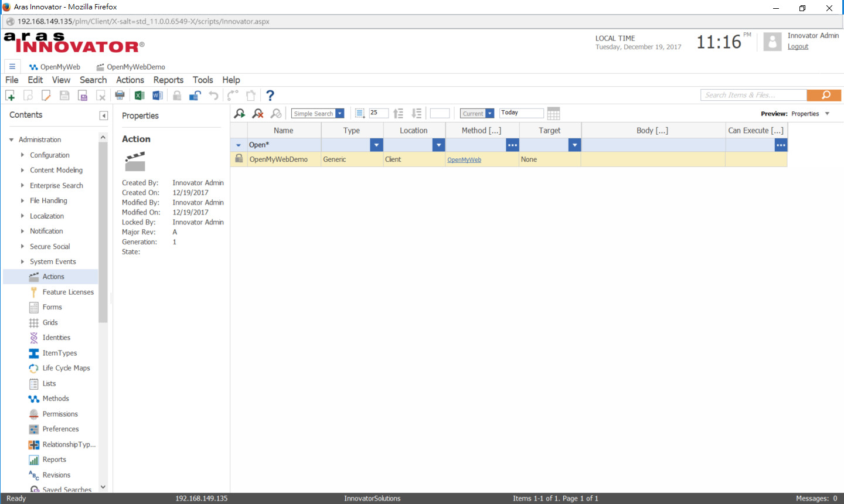This screenshot has height=504, width=844.
Task: Click the Logout link
Action: pos(798,46)
